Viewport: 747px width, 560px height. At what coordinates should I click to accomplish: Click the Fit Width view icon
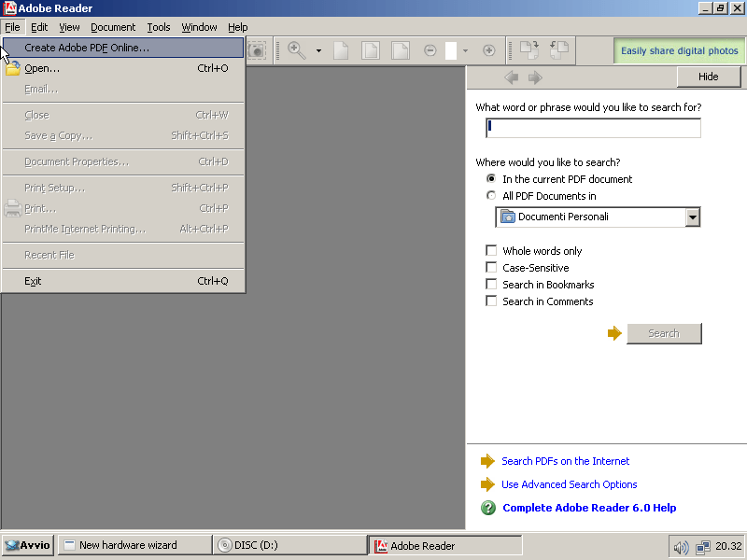399,49
